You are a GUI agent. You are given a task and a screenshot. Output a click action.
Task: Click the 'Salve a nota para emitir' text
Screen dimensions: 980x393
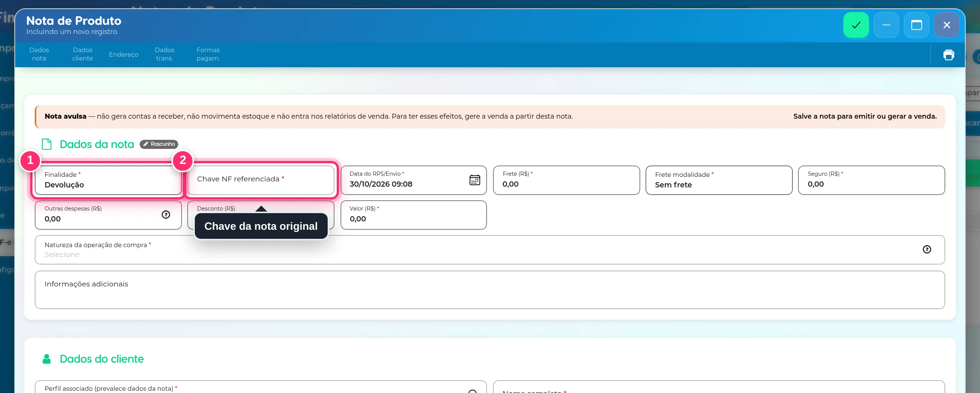[x=865, y=116]
